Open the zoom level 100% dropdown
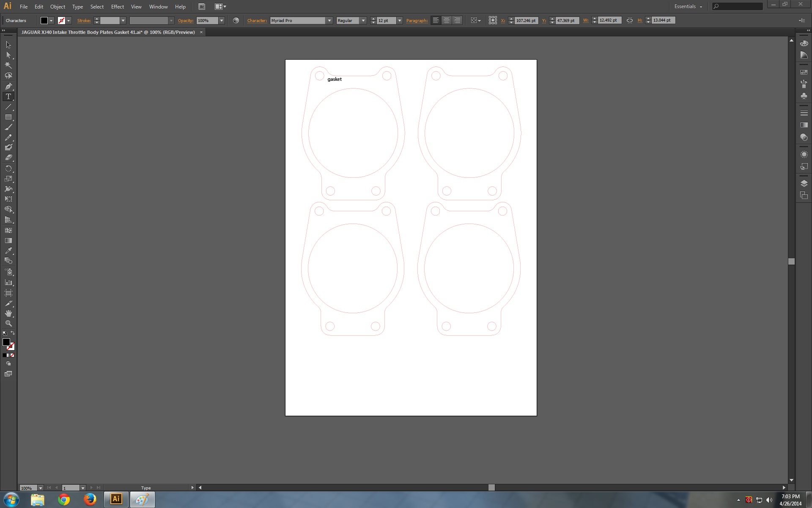812x508 pixels. coord(41,488)
